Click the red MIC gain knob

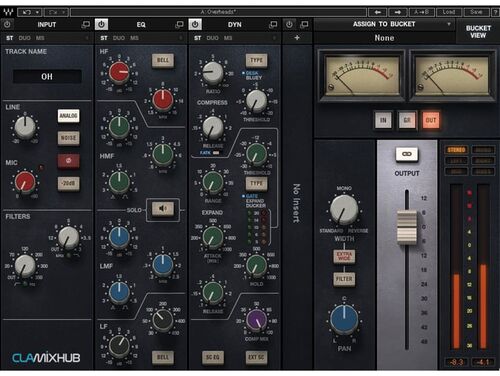coord(25,182)
